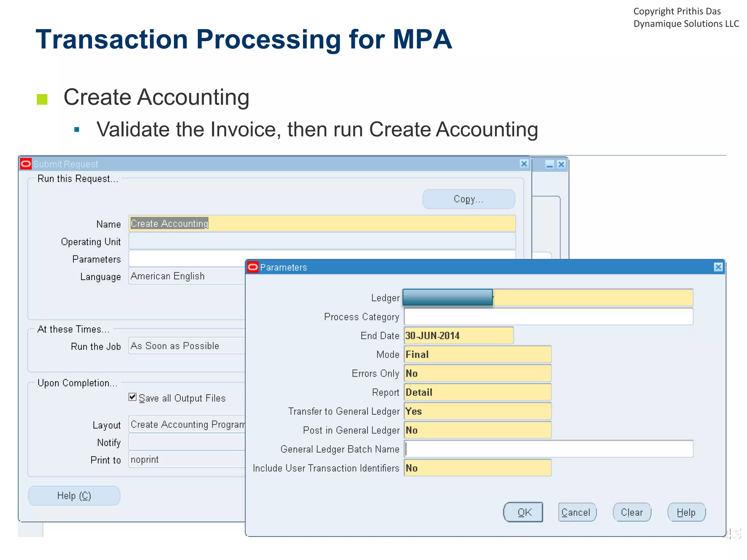747x560 pixels.
Task: Click the Oracle icon in Parameters title bar
Action: coord(253,267)
